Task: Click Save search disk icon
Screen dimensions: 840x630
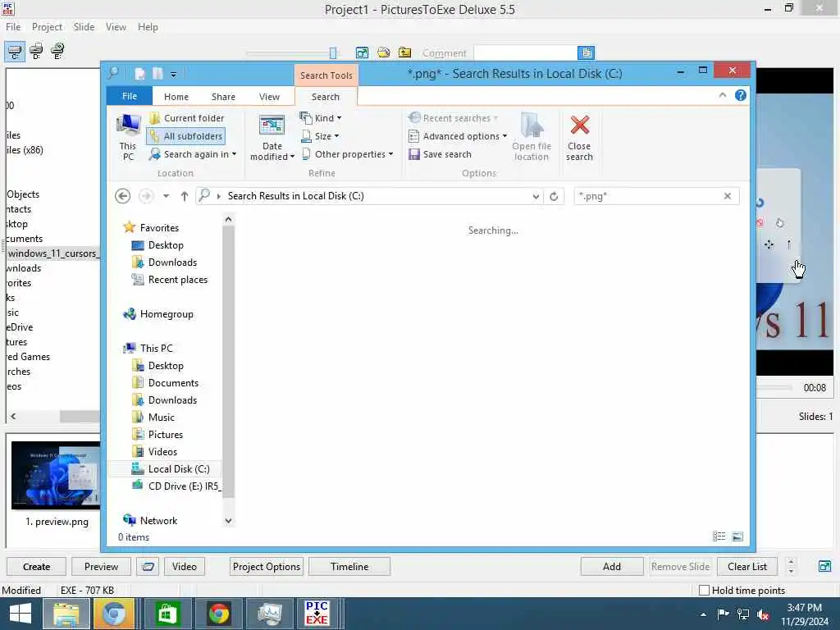Action: pos(413,154)
